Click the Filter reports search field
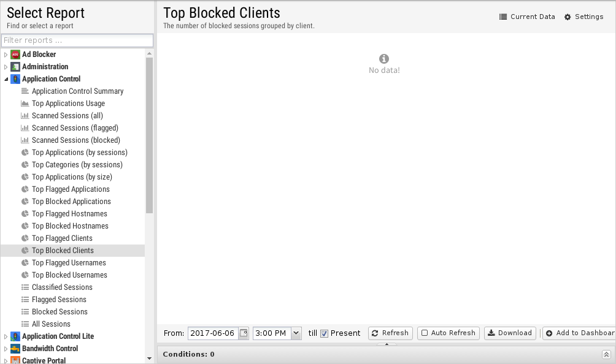 click(x=77, y=40)
